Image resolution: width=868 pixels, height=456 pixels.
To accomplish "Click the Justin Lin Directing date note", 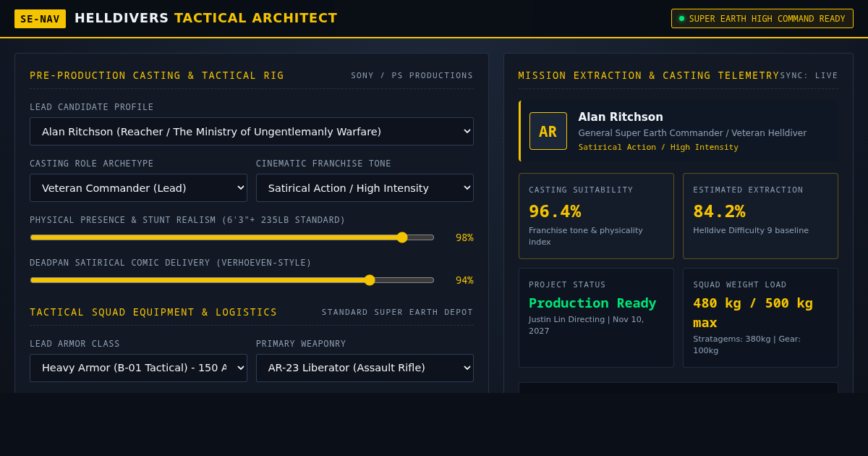I will 587,325.
